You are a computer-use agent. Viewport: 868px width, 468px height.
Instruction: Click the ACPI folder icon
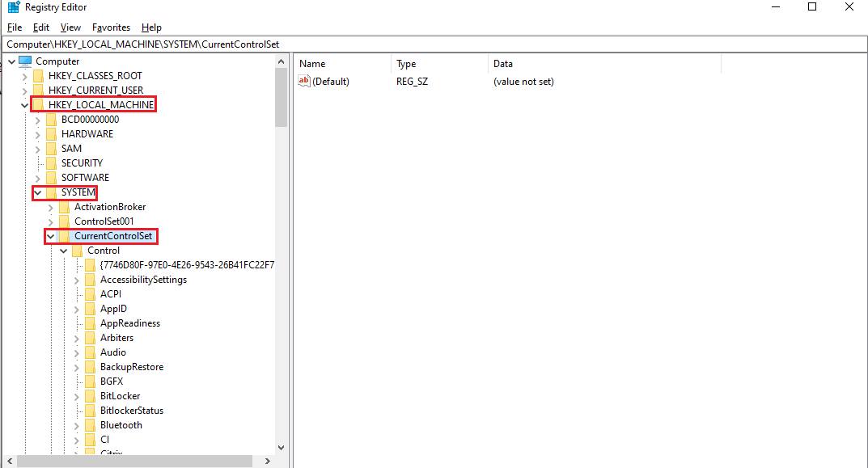point(91,293)
